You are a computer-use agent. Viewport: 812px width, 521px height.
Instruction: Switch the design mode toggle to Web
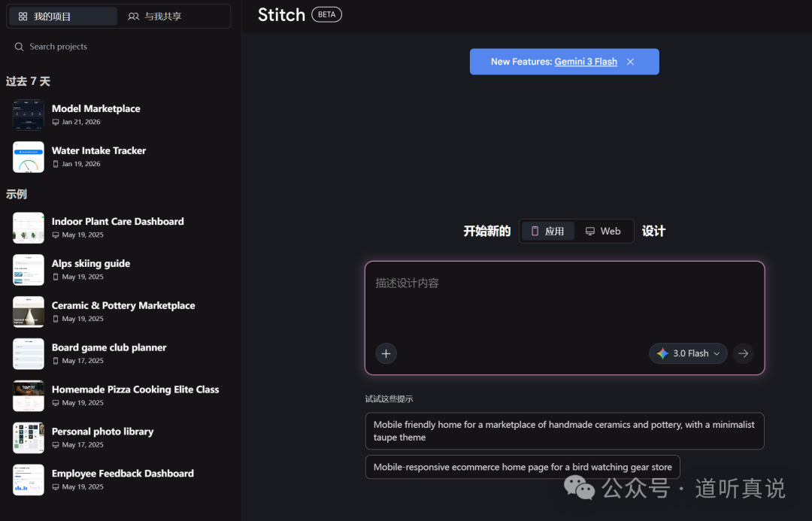604,231
